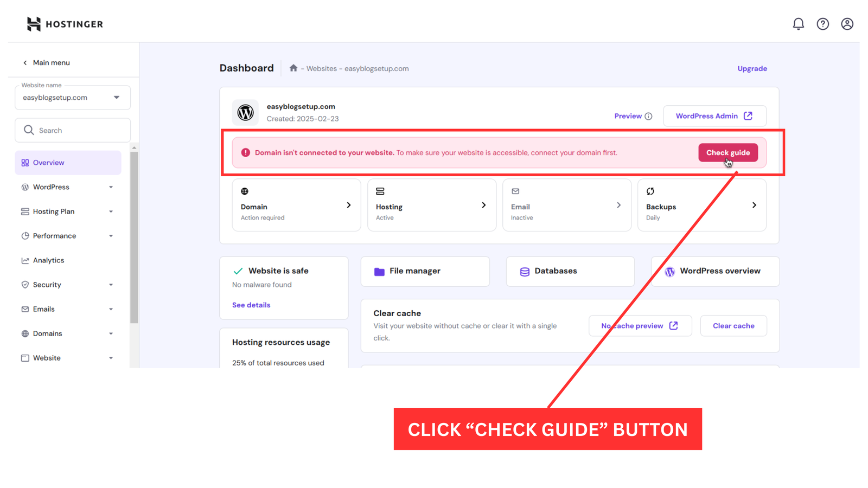868x488 pixels.
Task: Open the Email card chevron
Action: (x=618, y=205)
